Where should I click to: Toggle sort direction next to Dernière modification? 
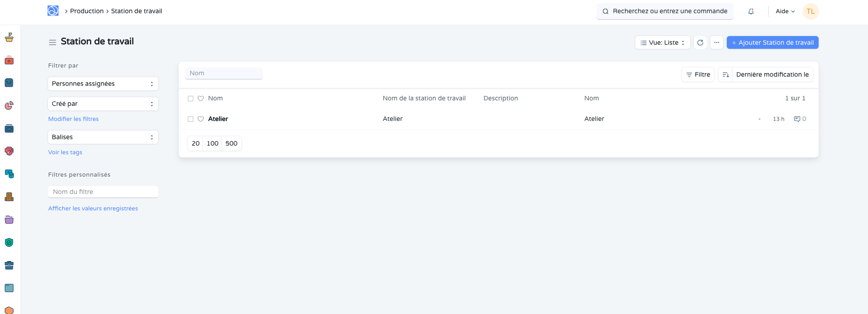point(725,74)
